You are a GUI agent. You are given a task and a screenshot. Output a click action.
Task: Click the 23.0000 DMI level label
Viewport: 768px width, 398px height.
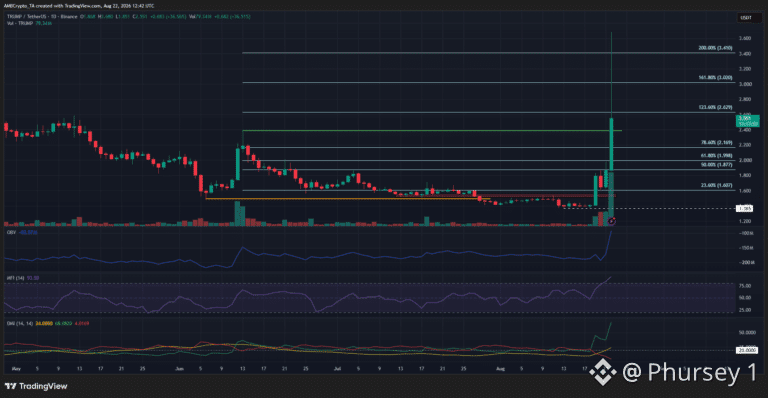747,351
